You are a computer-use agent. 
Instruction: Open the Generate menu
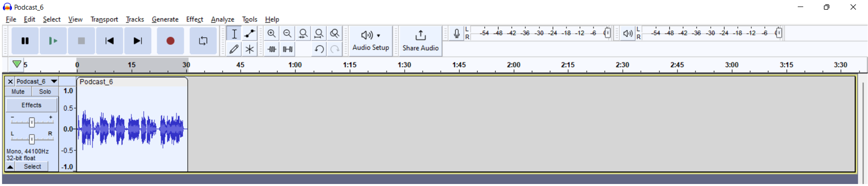tap(165, 20)
